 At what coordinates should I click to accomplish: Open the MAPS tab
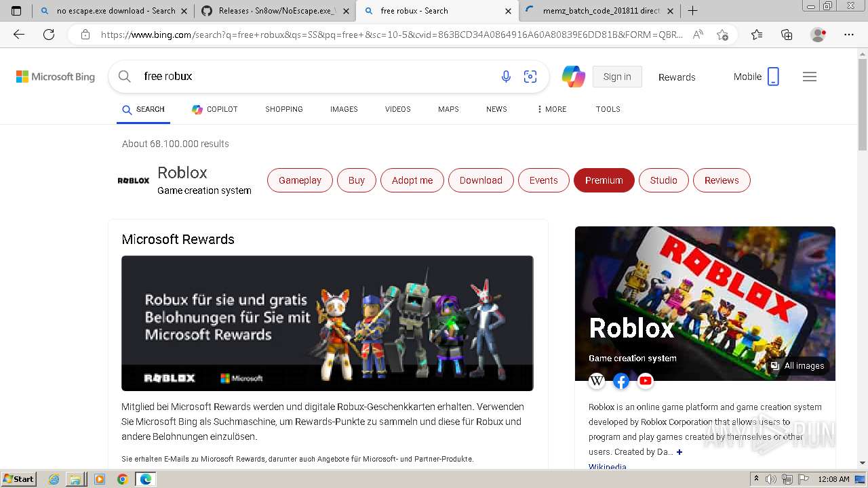pyautogui.click(x=448, y=109)
